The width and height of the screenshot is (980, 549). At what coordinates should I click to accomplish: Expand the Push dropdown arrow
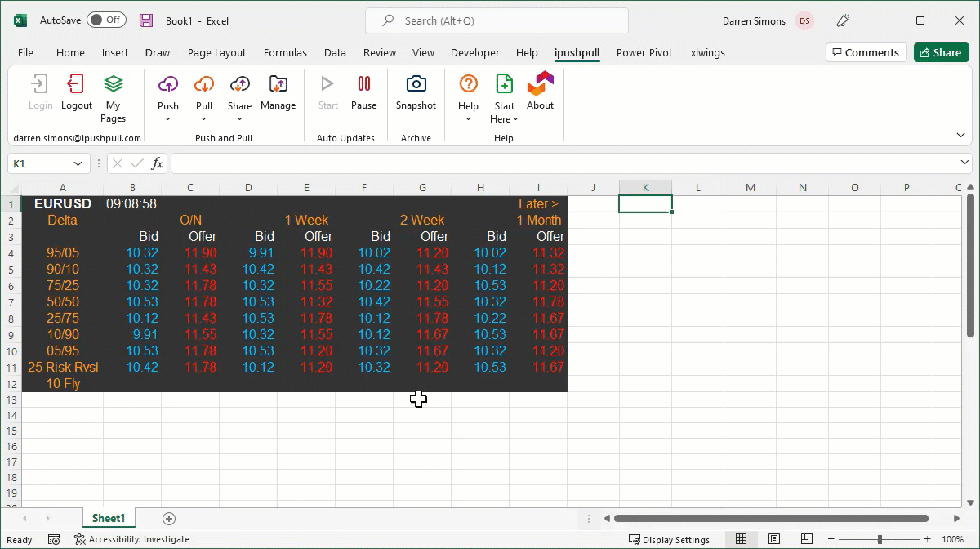click(168, 119)
